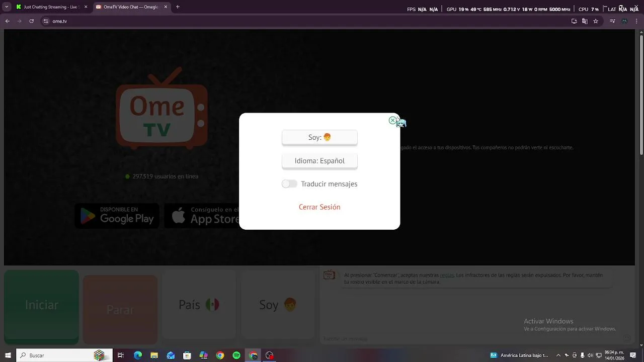Screen dimensions: 644x362
Task: Launch Microsoft Edge from the taskbar
Action: 137,355
